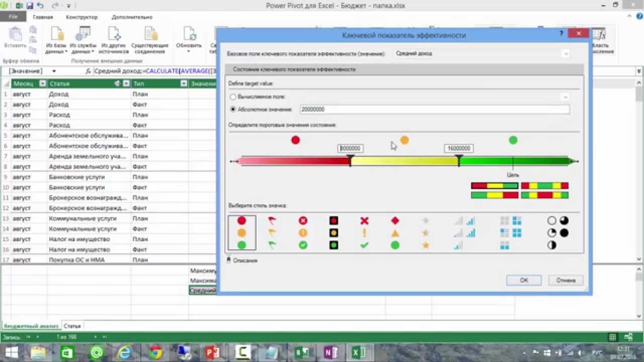Click the Undo arrow in title bar
The image size is (644, 362).
(x=41, y=6)
